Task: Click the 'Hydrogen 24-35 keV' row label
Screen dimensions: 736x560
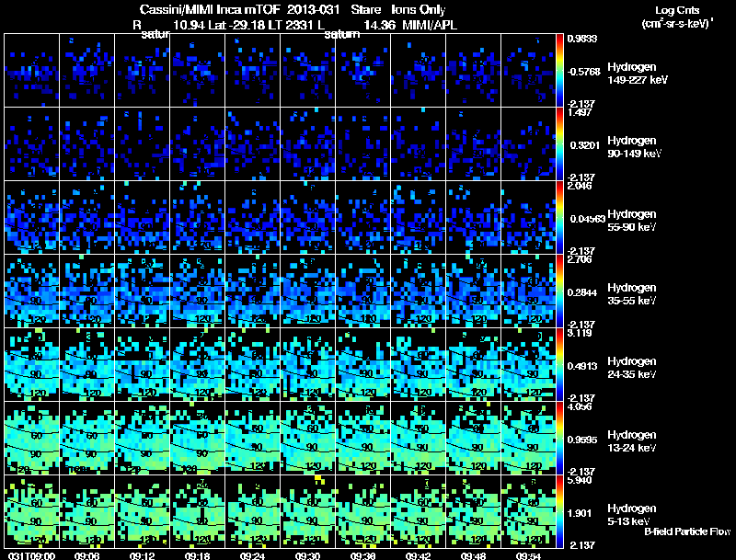Action: 632,368
